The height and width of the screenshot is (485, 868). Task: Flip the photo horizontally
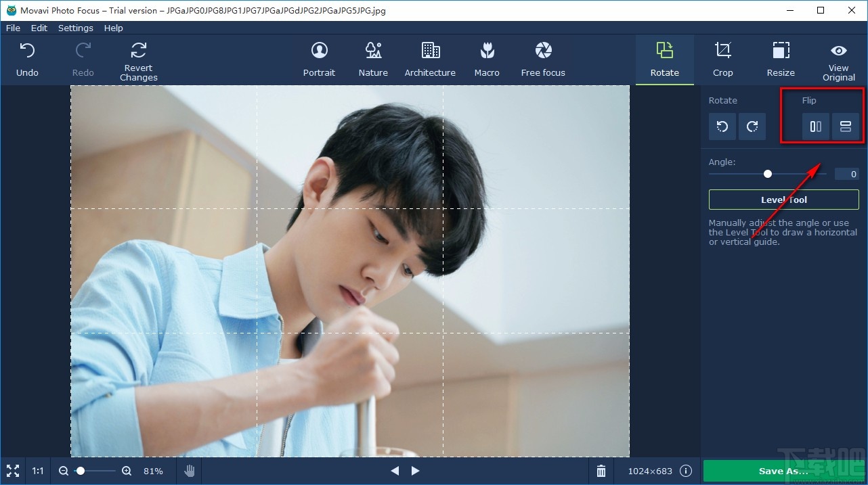tap(815, 126)
